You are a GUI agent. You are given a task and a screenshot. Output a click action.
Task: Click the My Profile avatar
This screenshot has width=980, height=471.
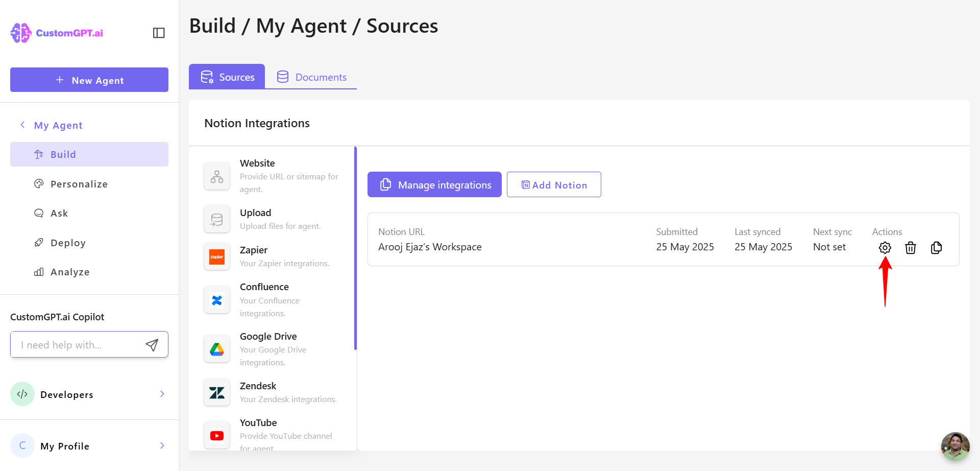point(22,445)
